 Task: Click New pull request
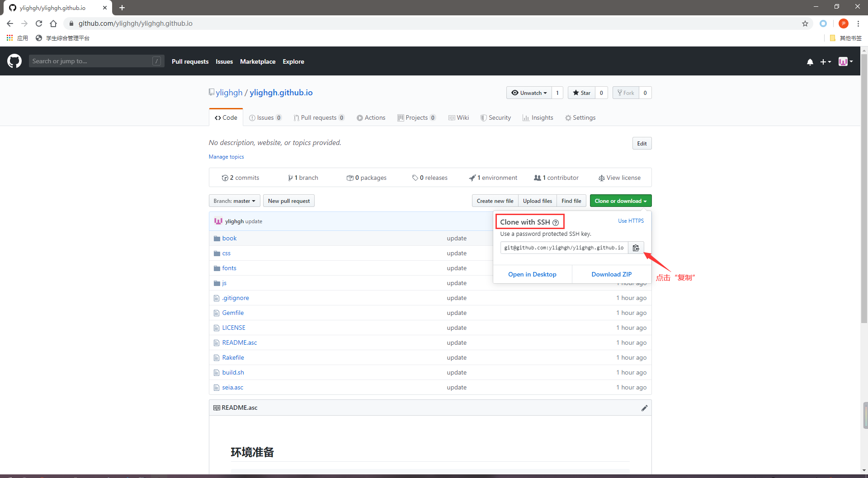(x=289, y=201)
